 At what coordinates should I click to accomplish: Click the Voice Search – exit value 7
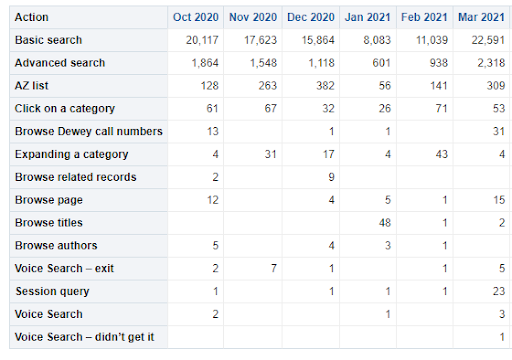(x=274, y=269)
